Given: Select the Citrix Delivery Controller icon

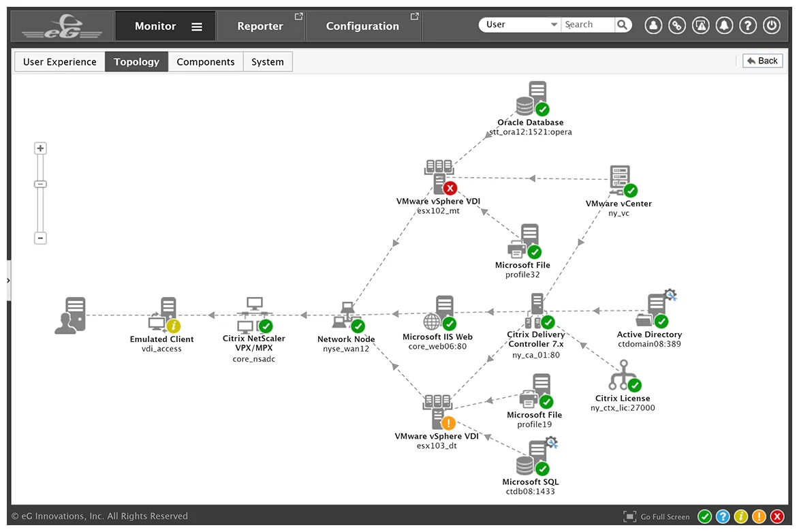Looking at the screenshot, I should 539,311.
